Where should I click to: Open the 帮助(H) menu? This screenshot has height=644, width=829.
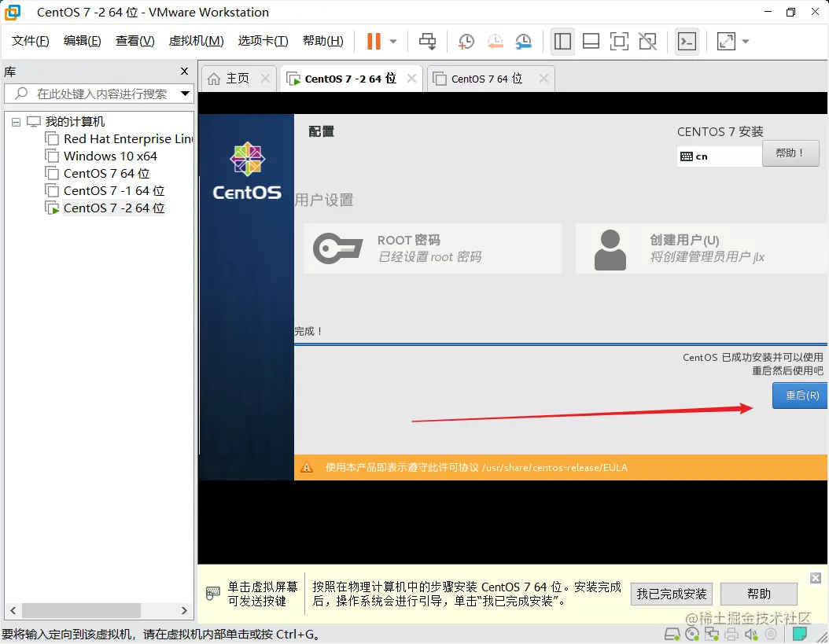tap(322, 41)
